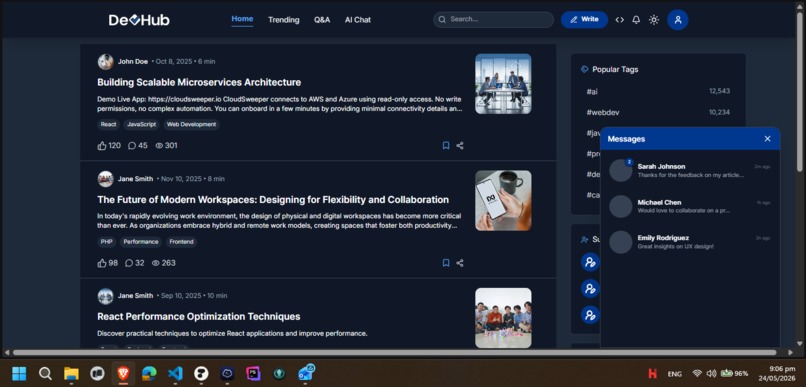Close the Messages panel

[767, 139]
